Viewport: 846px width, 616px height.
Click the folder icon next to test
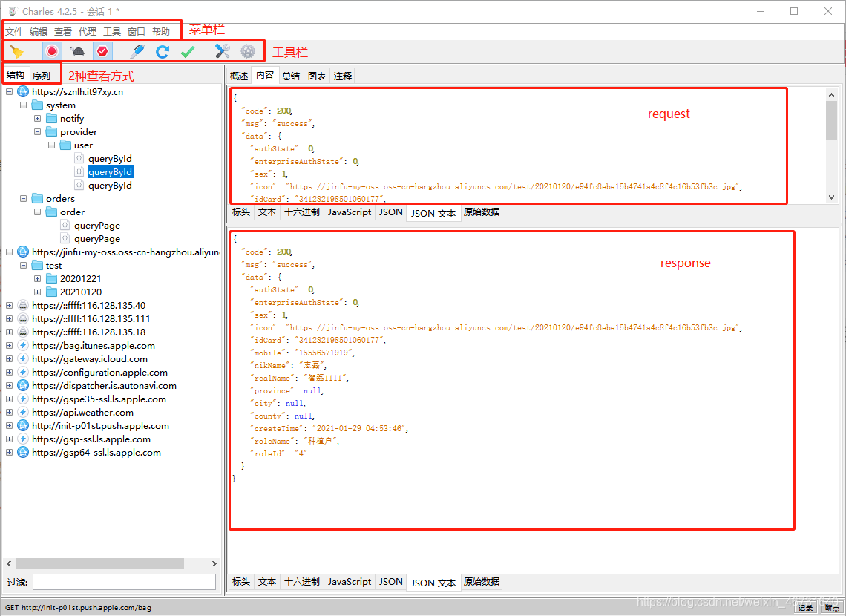pos(37,266)
